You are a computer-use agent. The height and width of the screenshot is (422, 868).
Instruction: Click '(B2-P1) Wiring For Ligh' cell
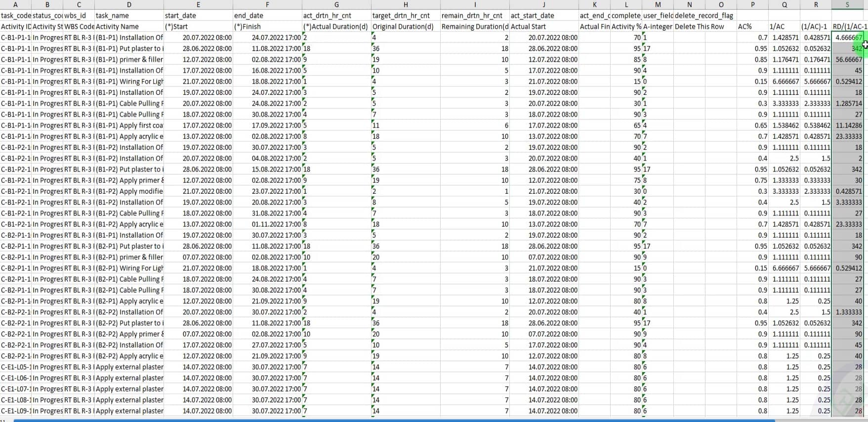(129, 268)
